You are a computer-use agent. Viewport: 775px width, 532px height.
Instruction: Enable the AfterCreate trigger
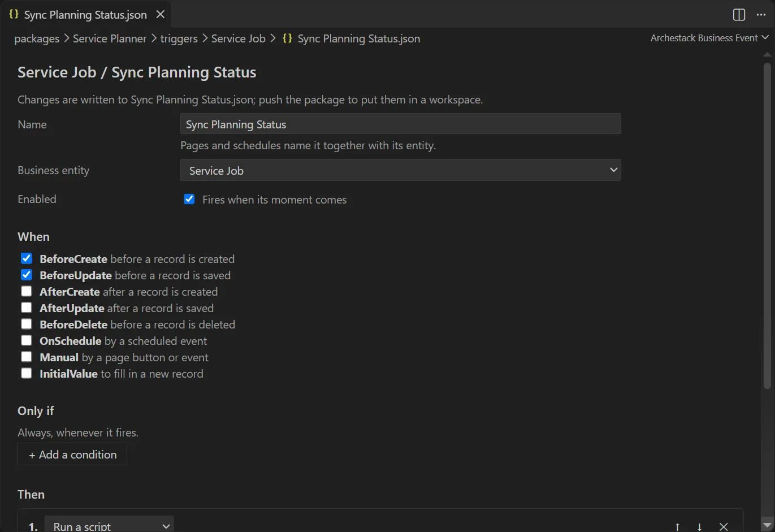coord(27,291)
